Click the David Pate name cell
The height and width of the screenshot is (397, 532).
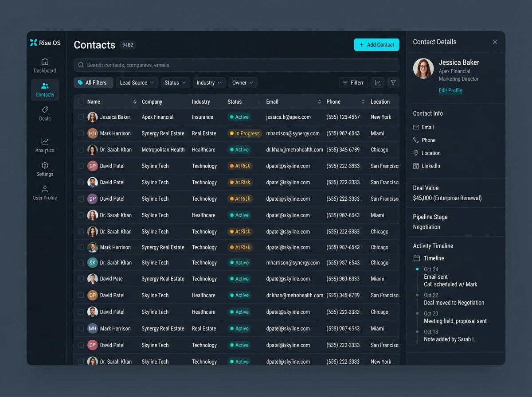tap(111, 279)
